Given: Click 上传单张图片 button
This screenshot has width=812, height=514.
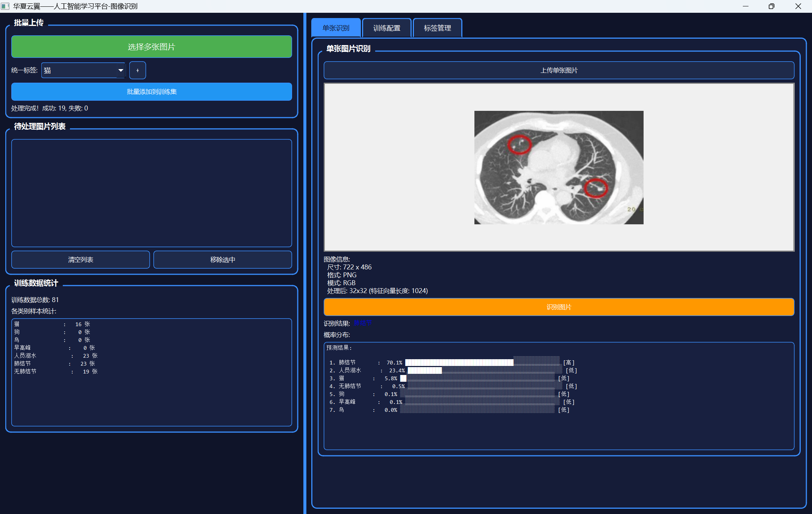Looking at the screenshot, I should (x=559, y=70).
